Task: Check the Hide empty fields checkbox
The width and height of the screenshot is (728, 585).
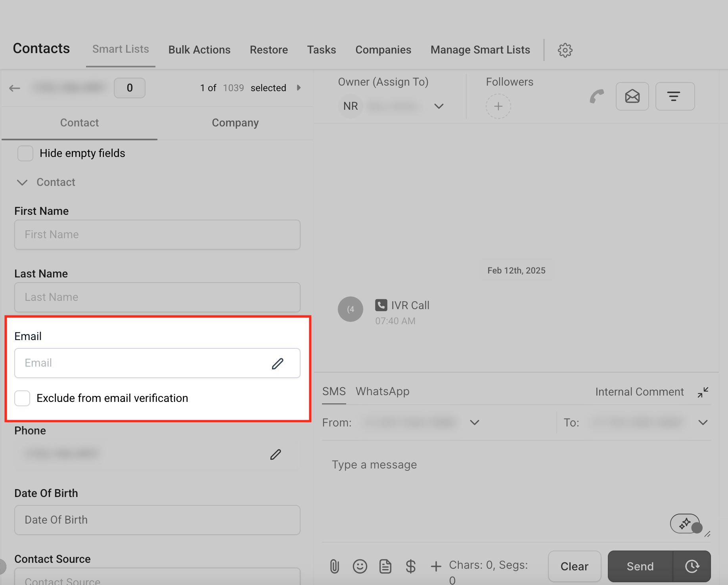Action: [25, 153]
